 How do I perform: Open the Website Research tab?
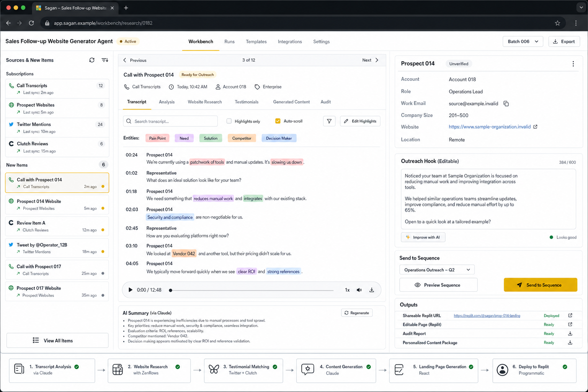click(x=204, y=102)
